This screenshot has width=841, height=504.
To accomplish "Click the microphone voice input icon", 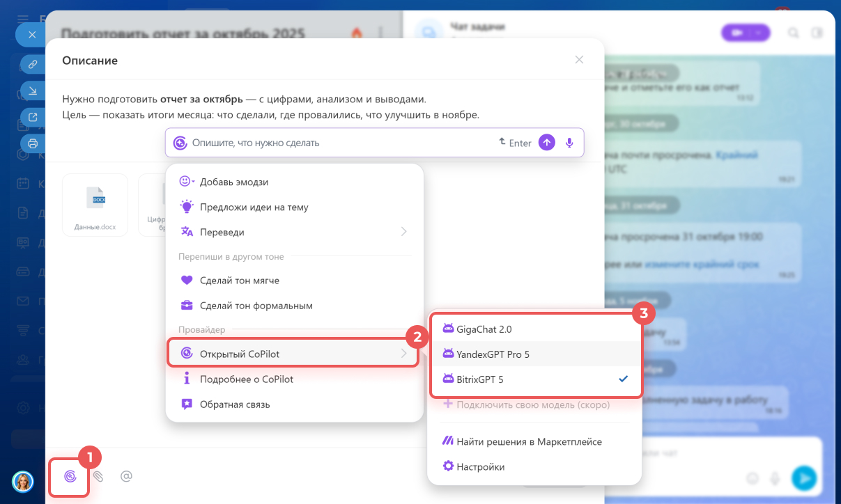I will tap(569, 143).
